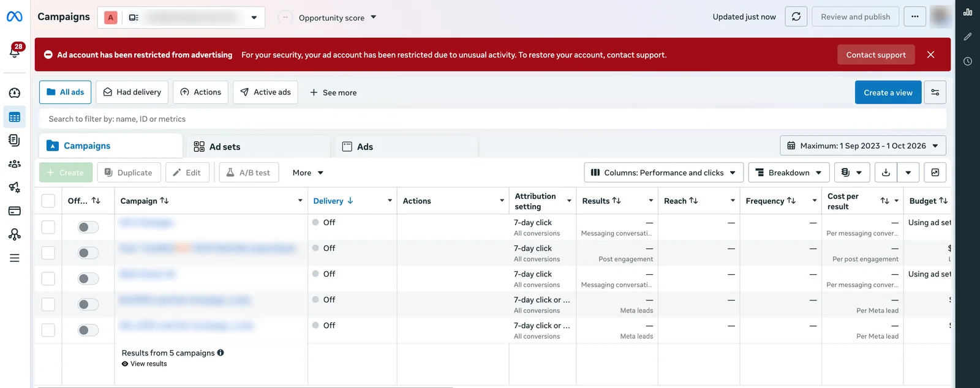Dismiss the restricted account banner
980x388 pixels.
point(930,54)
